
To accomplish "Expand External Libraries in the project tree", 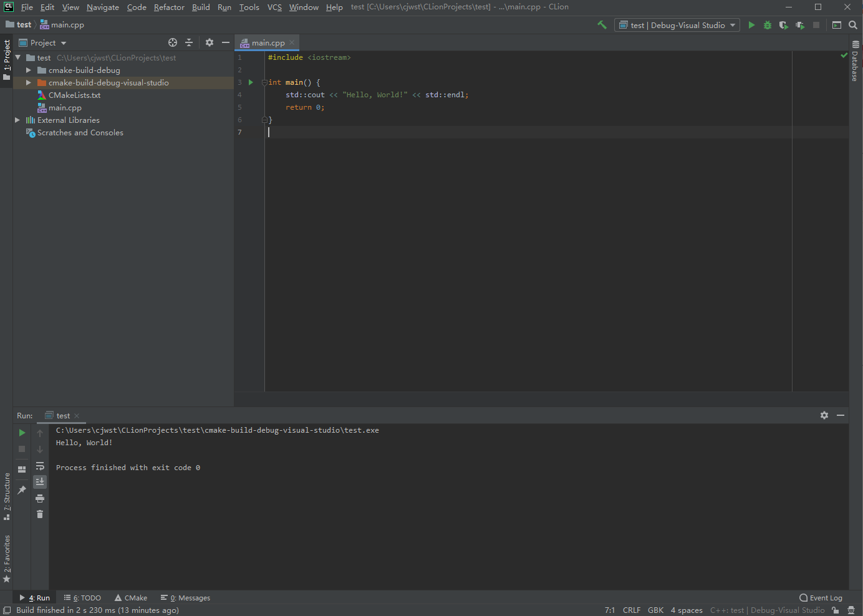I will 17,120.
